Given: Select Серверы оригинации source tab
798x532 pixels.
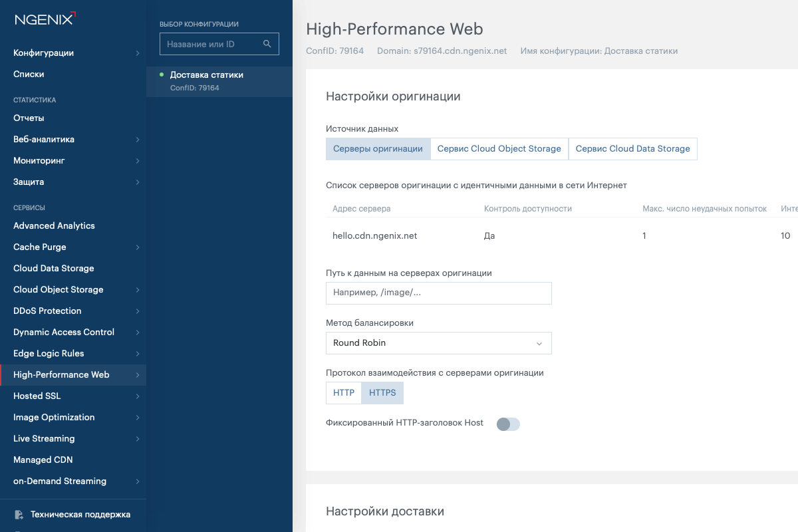Looking at the screenshot, I should (378, 149).
